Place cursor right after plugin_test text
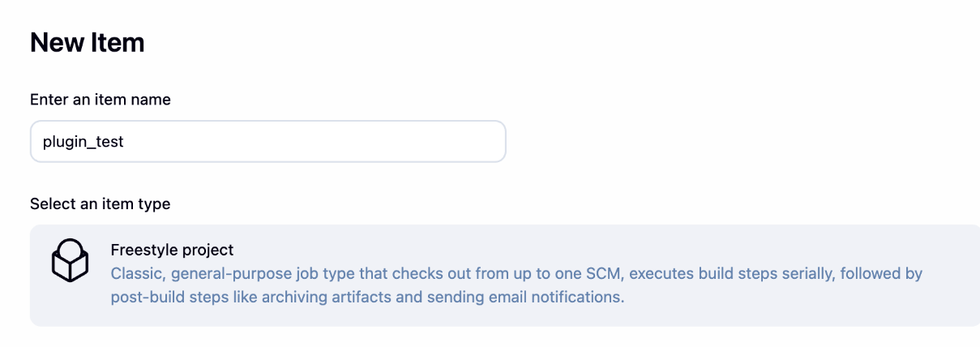Screen dimensions: 980x347 pos(125,142)
